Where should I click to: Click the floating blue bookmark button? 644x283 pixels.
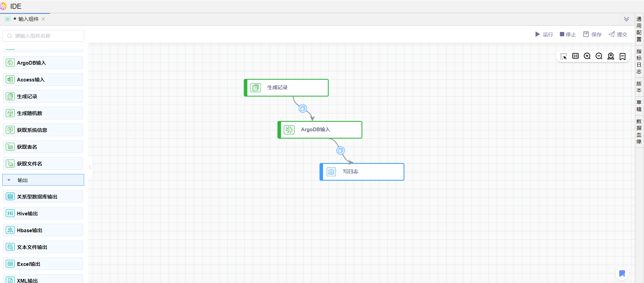coord(622,274)
